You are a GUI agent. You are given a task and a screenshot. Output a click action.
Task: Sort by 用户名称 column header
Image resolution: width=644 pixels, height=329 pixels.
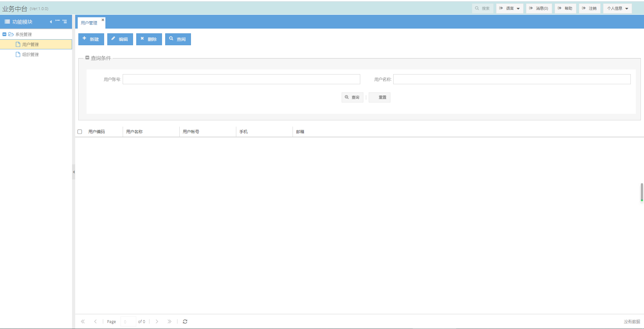point(151,132)
